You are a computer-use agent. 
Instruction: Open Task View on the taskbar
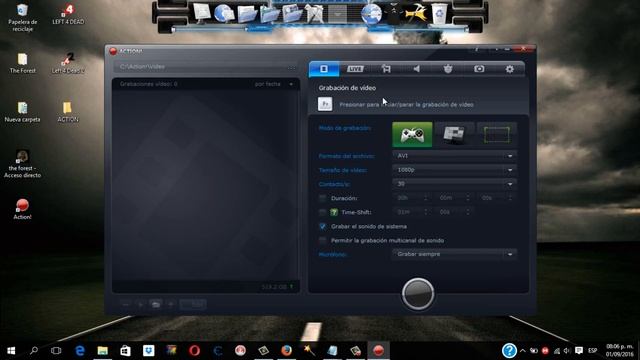point(56,351)
